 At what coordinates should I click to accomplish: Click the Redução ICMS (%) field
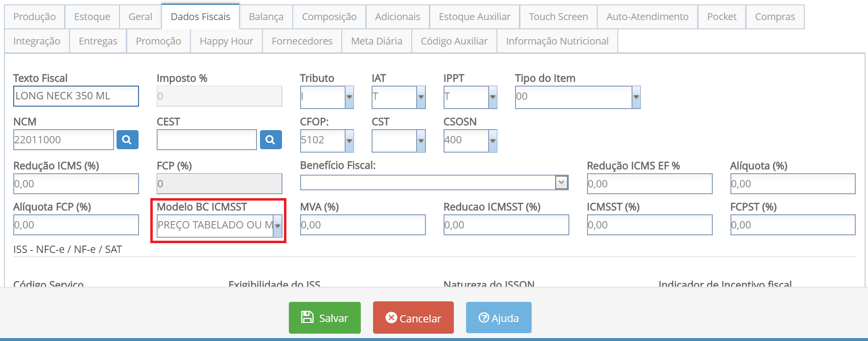(76, 184)
